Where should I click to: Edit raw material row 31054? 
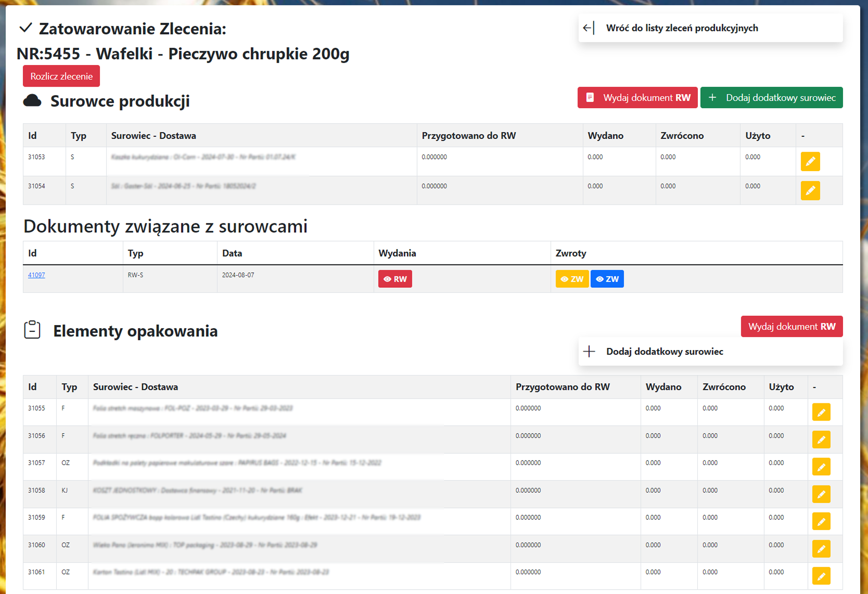(x=810, y=190)
